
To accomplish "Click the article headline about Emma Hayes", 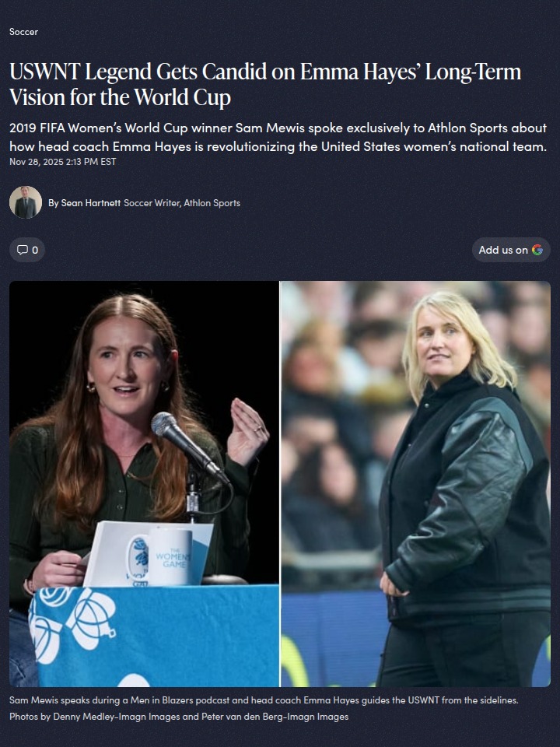I will point(264,84).
